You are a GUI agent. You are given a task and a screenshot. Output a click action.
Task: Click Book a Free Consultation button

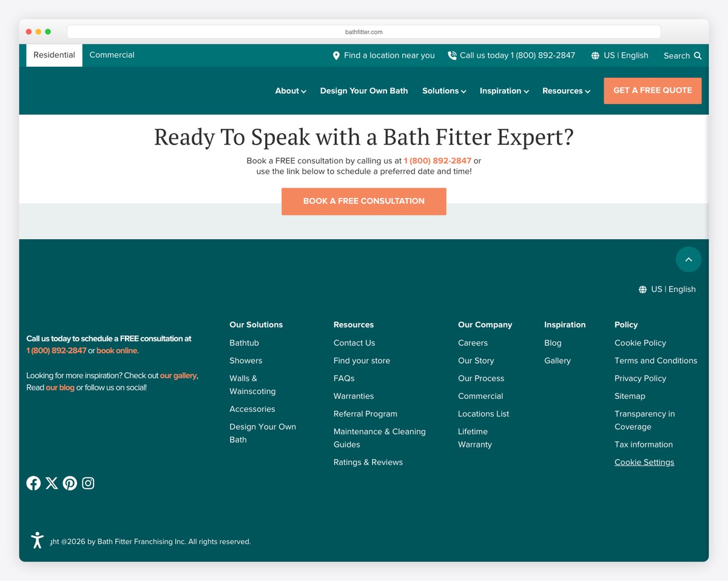tap(364, 201)
